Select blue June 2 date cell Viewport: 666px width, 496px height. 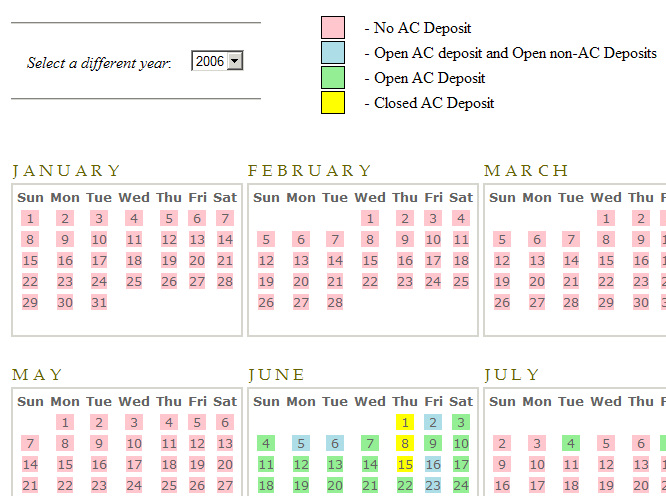point(433,423)
